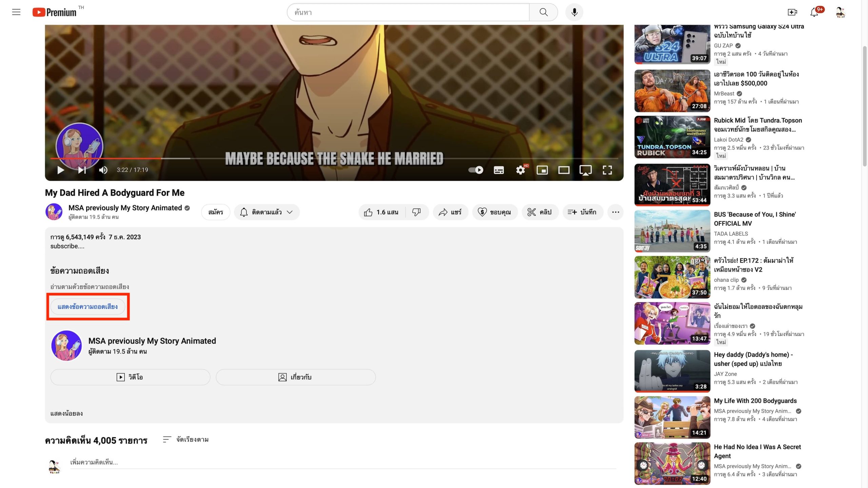
Task: Open the hamburger guide menu
Action: click(16, 12)
